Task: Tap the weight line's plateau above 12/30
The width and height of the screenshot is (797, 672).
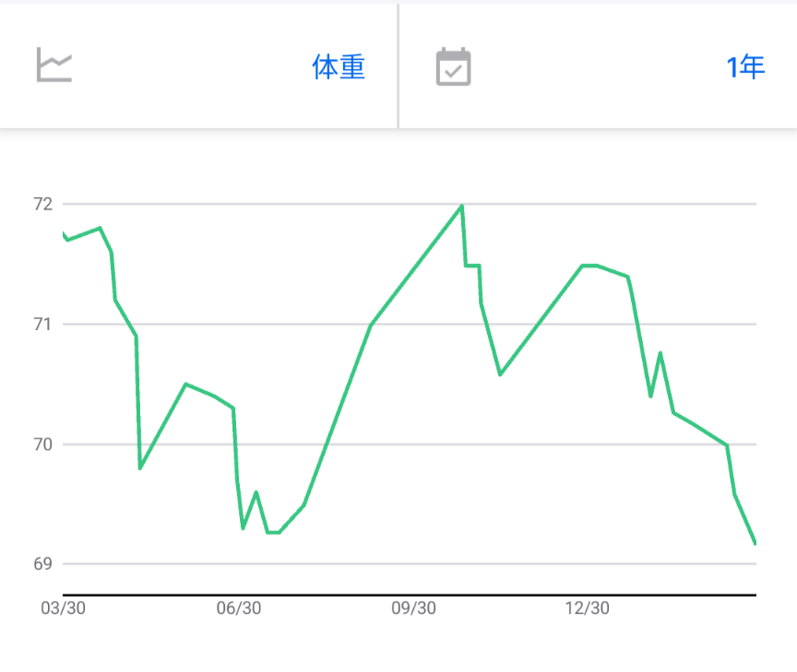Action: tap(590, 265)
